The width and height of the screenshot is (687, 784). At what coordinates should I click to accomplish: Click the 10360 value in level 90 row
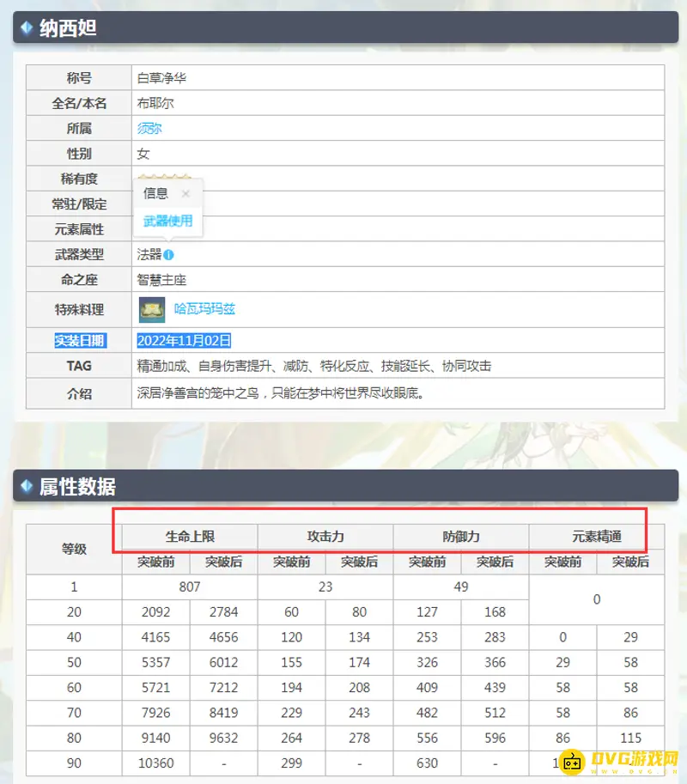[x=156, y=763]
